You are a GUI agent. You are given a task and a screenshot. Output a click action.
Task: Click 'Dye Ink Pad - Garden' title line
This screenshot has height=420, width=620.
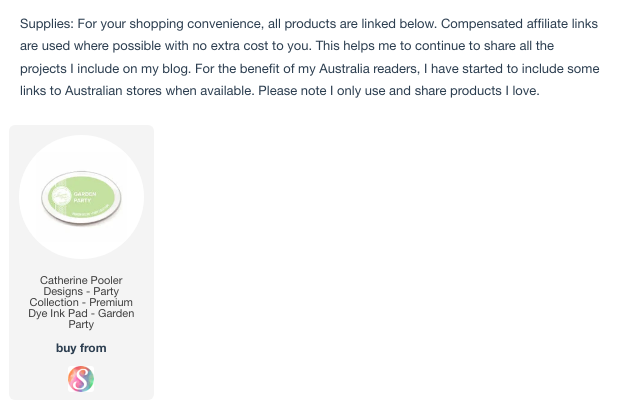pos(81,313)
